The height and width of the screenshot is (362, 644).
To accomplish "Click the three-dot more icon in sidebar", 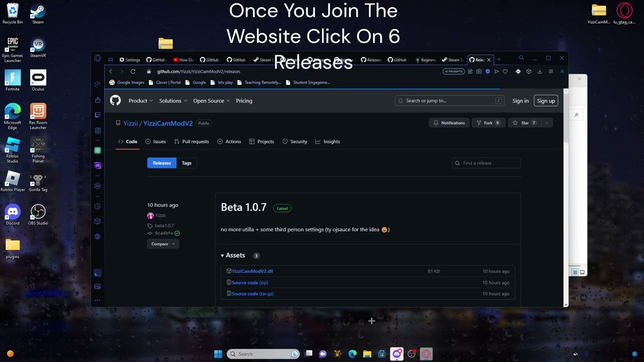I will (98, 301).
